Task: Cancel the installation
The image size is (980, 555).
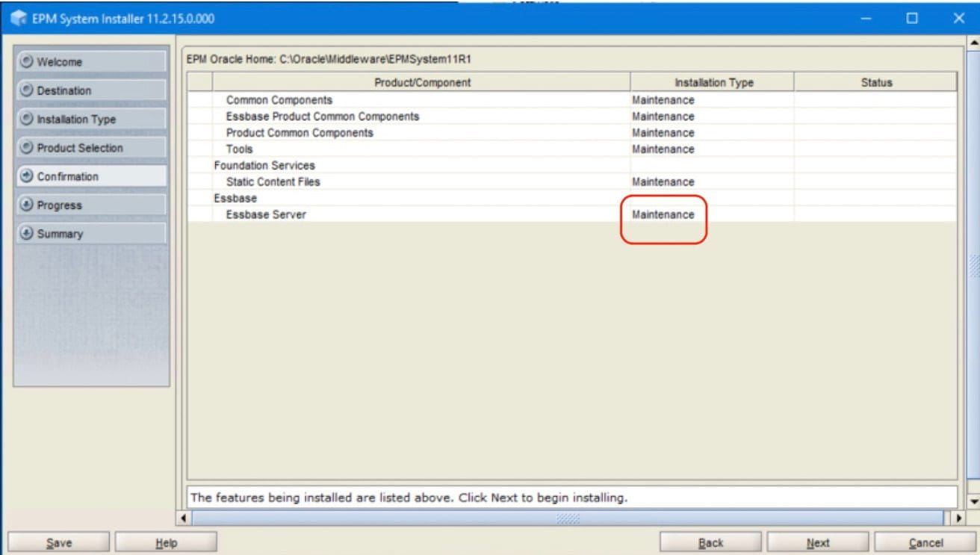Action: [x=925, y=543]
